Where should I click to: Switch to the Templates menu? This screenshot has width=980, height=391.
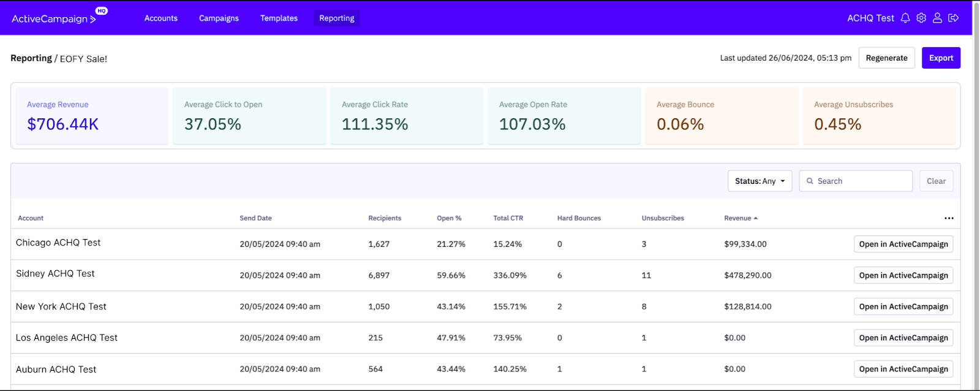[x=279, y=18]
